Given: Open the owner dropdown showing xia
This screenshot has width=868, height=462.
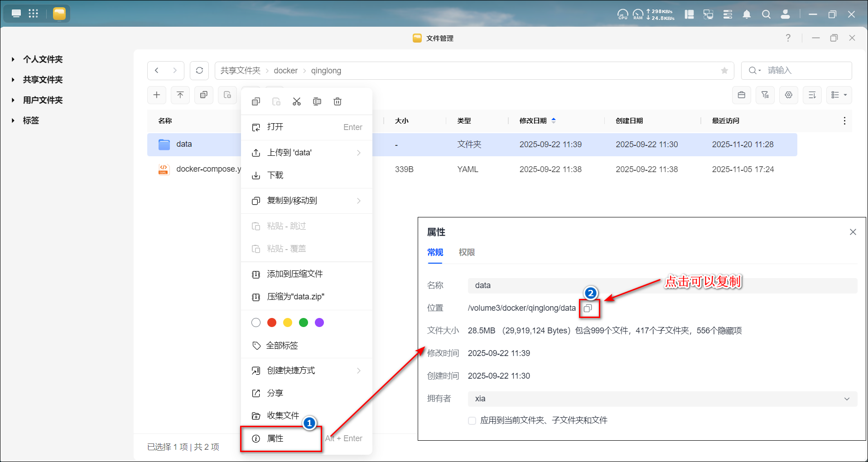Looking at the screenshot, I should pos(662,399).
